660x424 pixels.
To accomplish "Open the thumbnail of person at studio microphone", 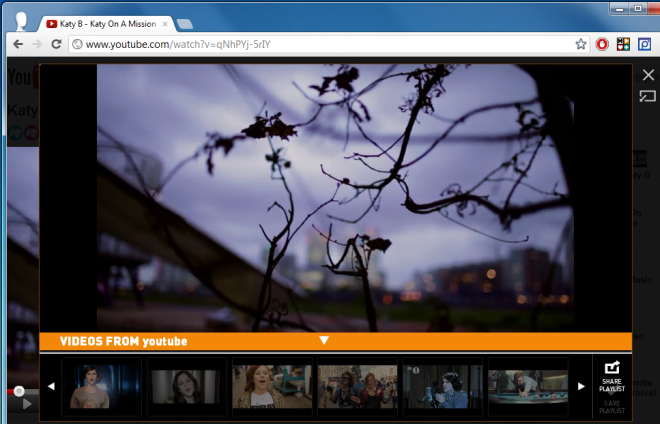I will [442, 387].
